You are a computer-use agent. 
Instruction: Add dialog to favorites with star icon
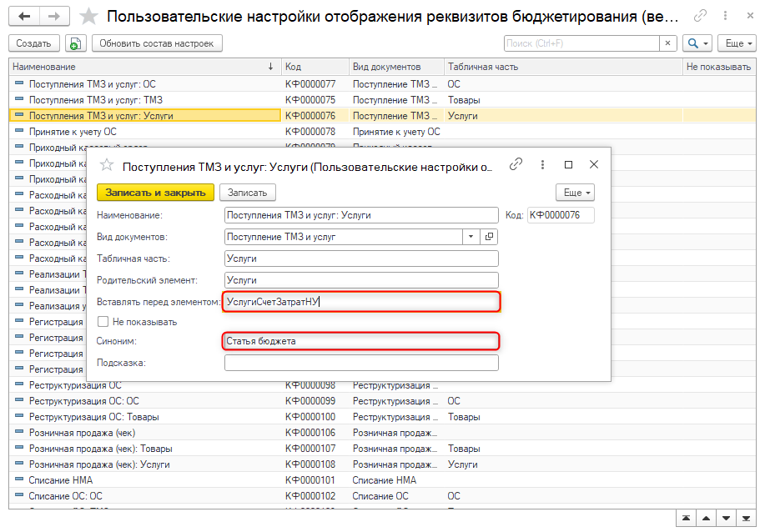pos(106,165)
